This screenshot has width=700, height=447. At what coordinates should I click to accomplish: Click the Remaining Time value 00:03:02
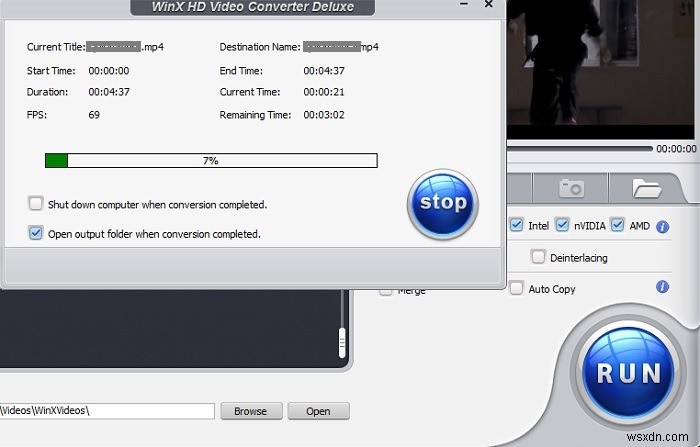(x=324, y=115)
